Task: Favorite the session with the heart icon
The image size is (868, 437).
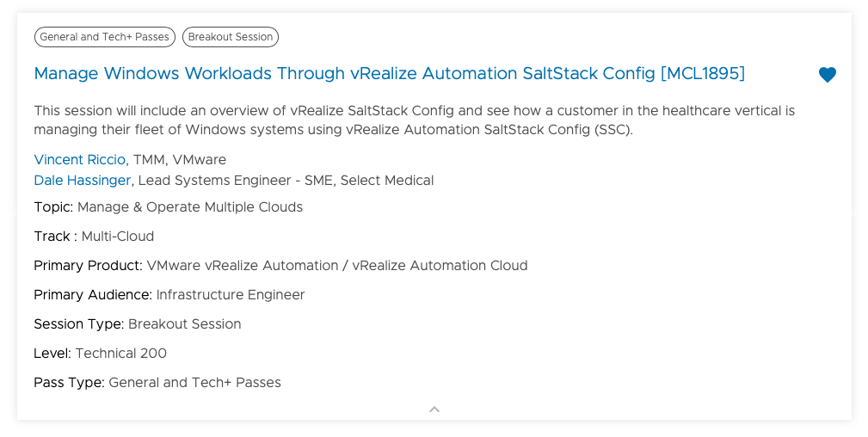Action: click(827, 75)
